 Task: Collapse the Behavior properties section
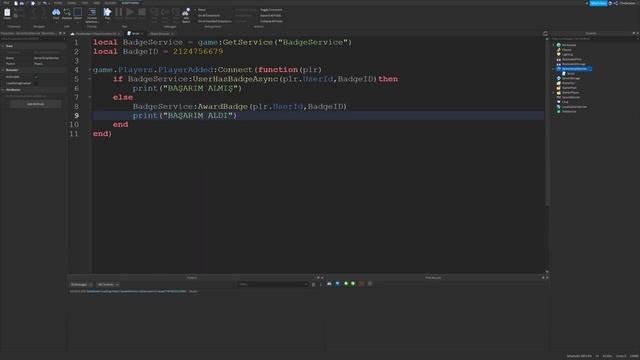pyautogui.click(x=3, y=70)
